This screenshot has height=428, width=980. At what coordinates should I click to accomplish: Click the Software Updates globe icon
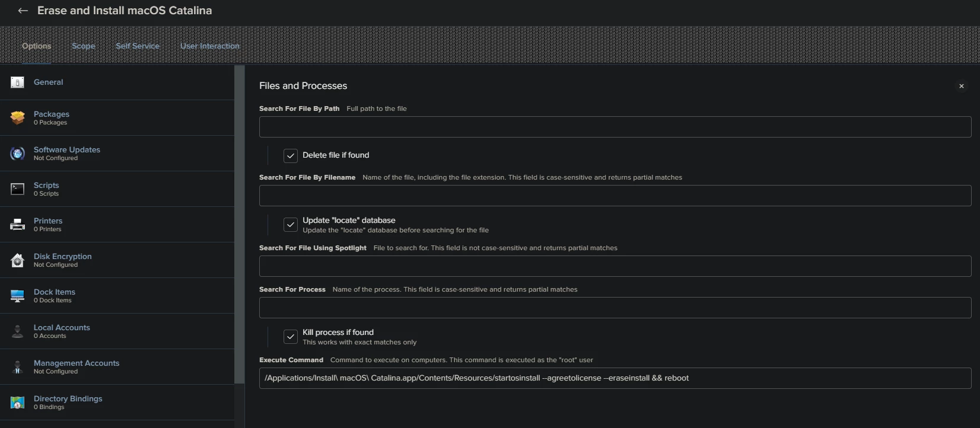[x=18, y=154]
